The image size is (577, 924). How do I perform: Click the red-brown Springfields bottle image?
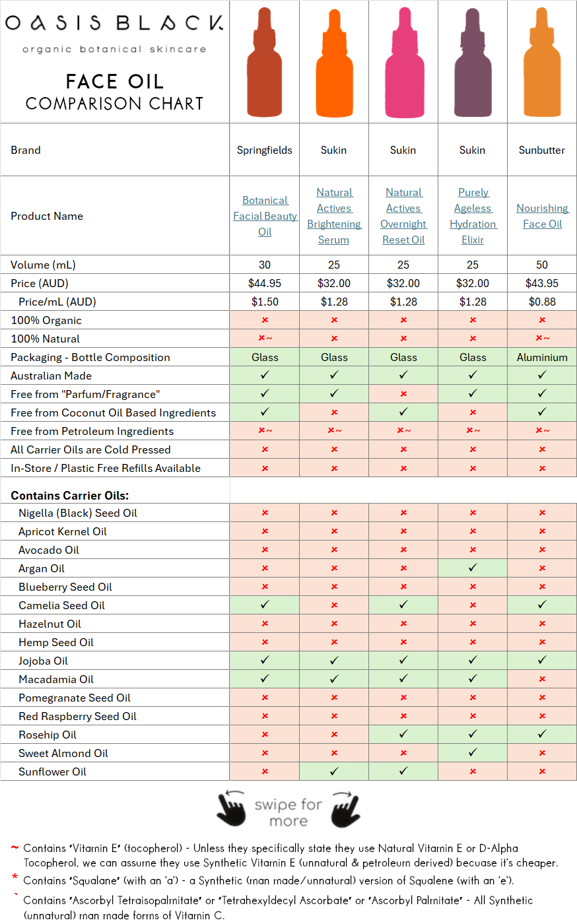(x=264, y=62)
